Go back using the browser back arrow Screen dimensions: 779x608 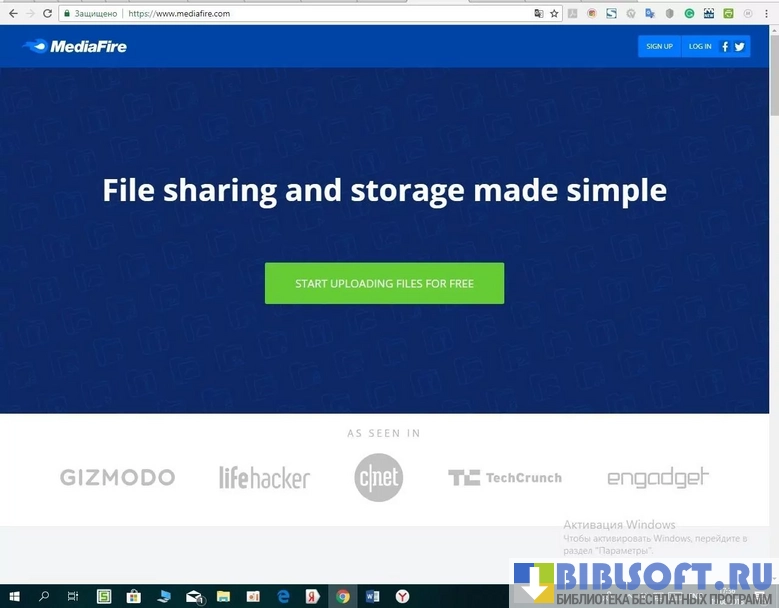tap(12, 14)
